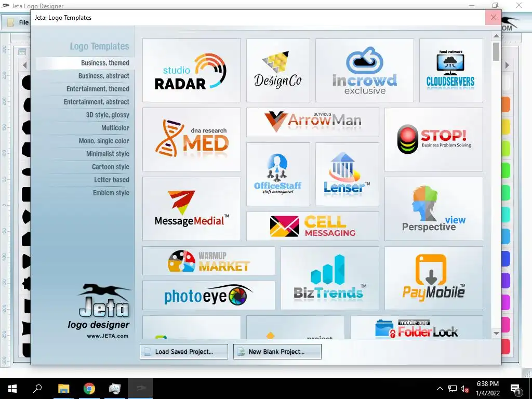The width and height of the screenshot is (532, 399).
Task: Open the BizTrends logo template
Action: click(330, 278)
